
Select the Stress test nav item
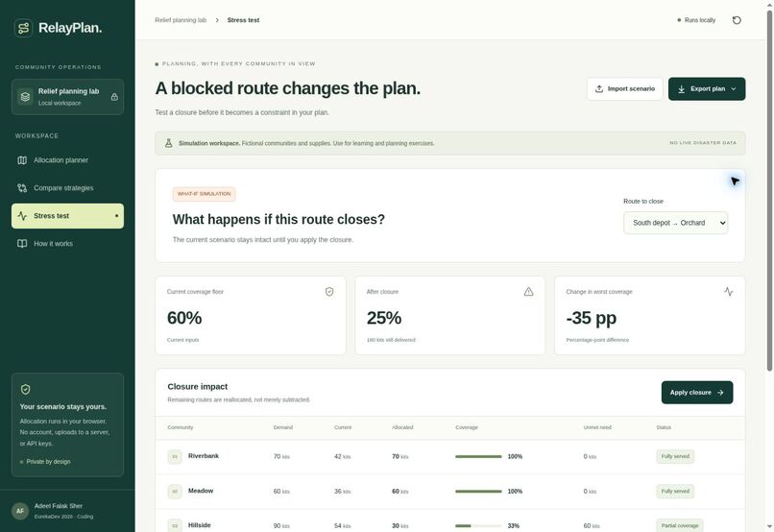pyautogui.click(x=67, y=216)
